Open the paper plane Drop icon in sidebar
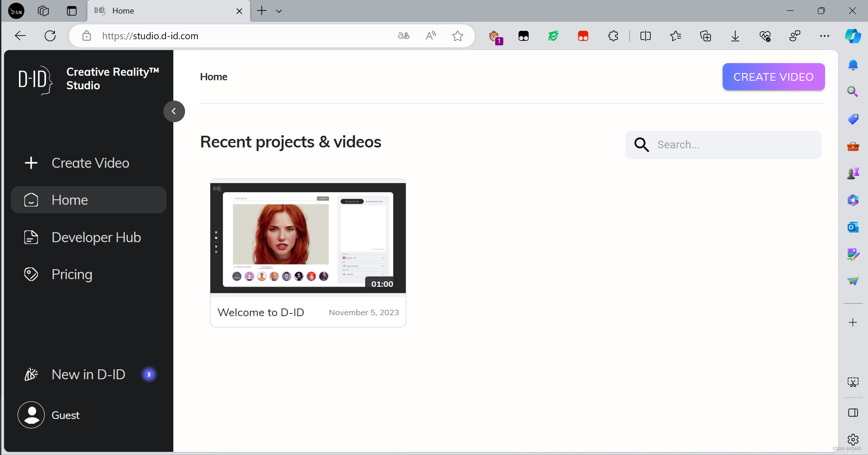Image resolution: width=868 pixels, height=455 pixels. pyautogui.click(x=853, y=281)
